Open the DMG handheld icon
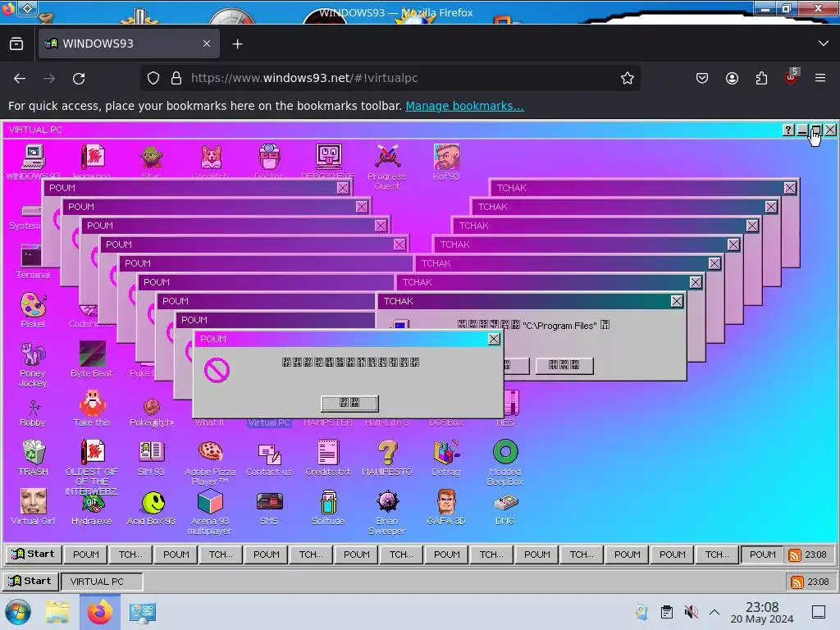840x630 pixels. click(x=505, y=509)
